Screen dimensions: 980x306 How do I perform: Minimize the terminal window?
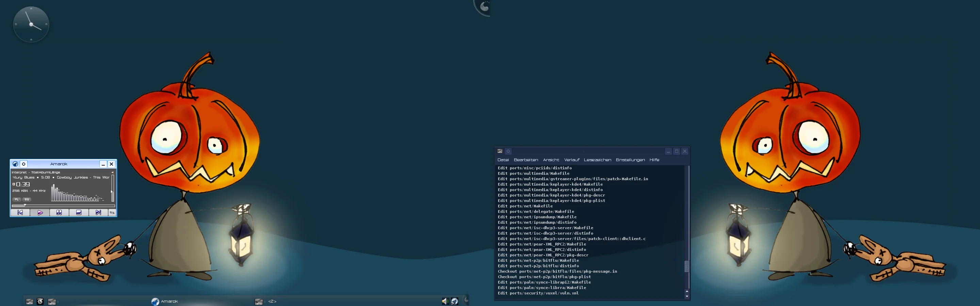click(x=668, y=151)
